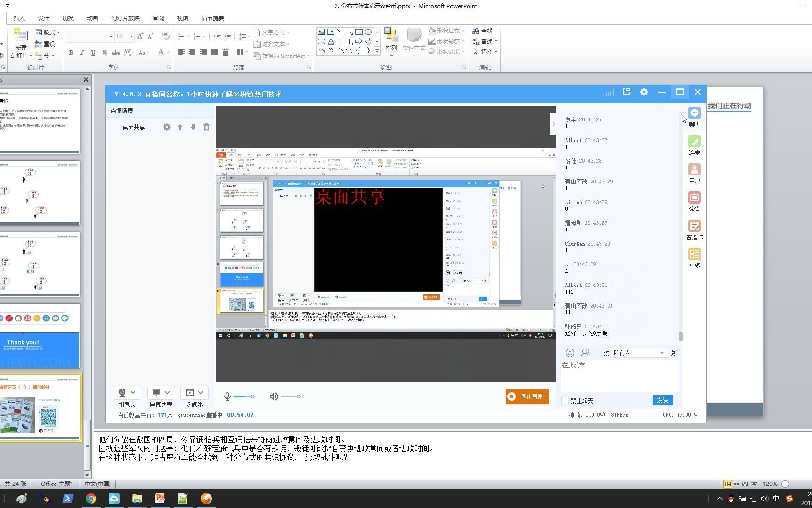Toggle the 禁止聊天 checkbox
This screenshot has height=508, width=812.
tap(565, 401)
